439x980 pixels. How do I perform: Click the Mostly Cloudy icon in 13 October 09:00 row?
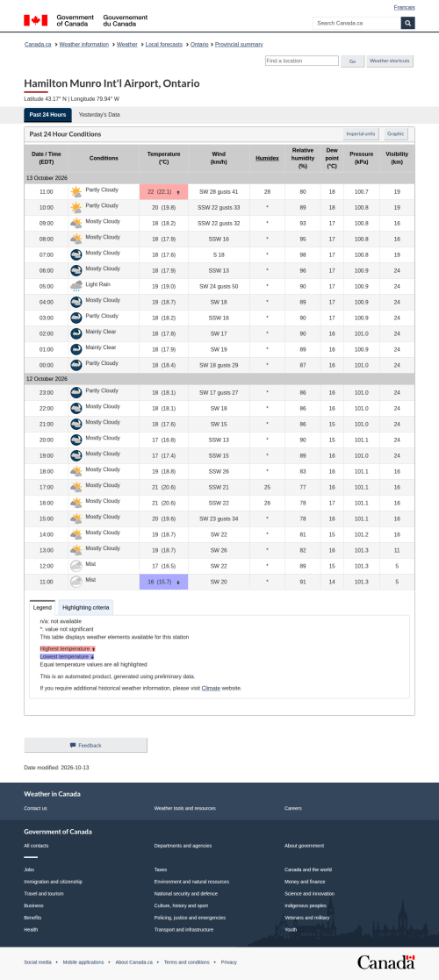(76, 223)
